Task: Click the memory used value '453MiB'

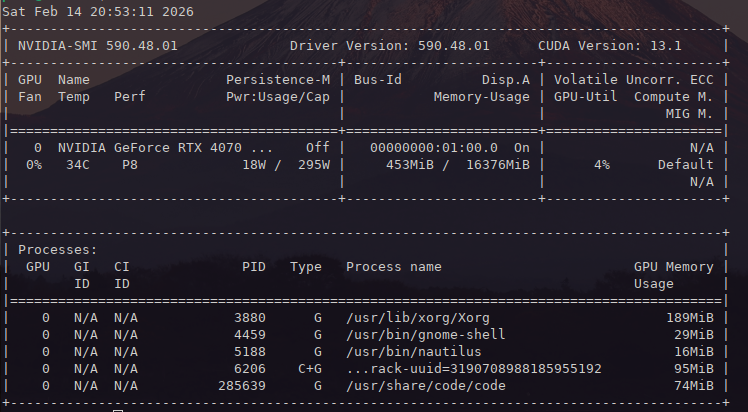Action: 410,165
